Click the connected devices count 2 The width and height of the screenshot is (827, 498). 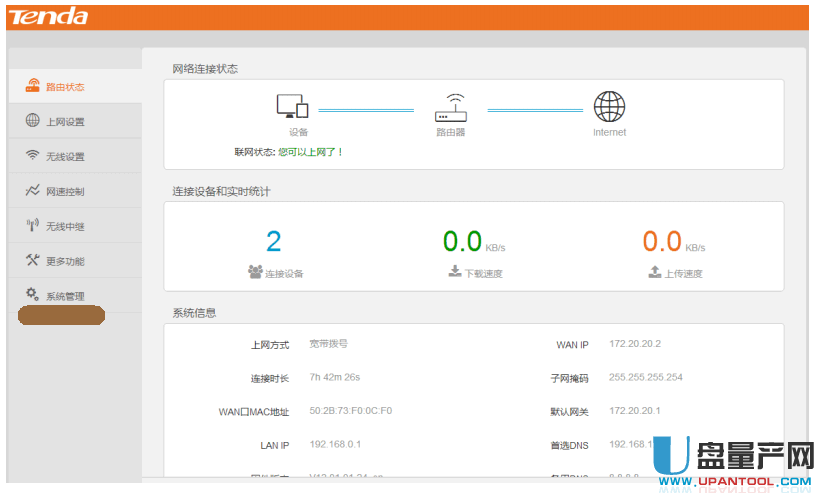(274, 241)
